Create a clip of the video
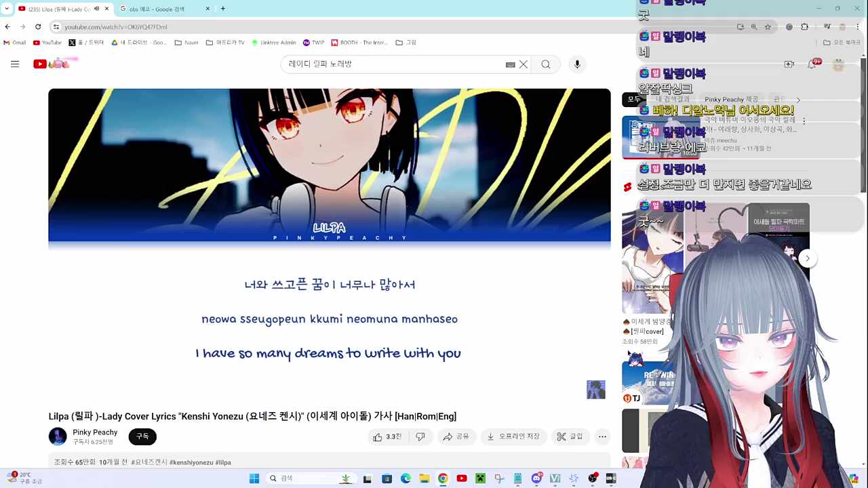 point(570,437)
